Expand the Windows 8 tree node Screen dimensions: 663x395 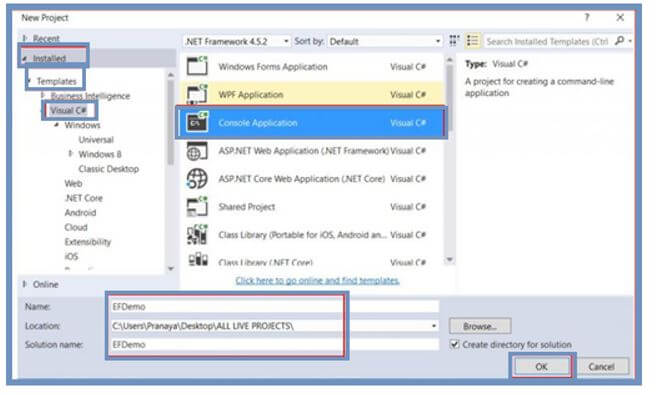pyautogui.click(x=71, y=154)
